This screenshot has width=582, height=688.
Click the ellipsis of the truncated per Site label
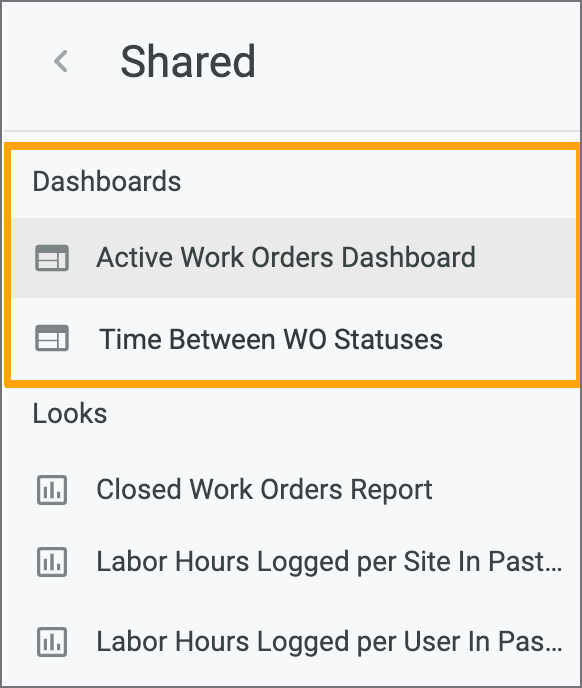coord(553,570)
